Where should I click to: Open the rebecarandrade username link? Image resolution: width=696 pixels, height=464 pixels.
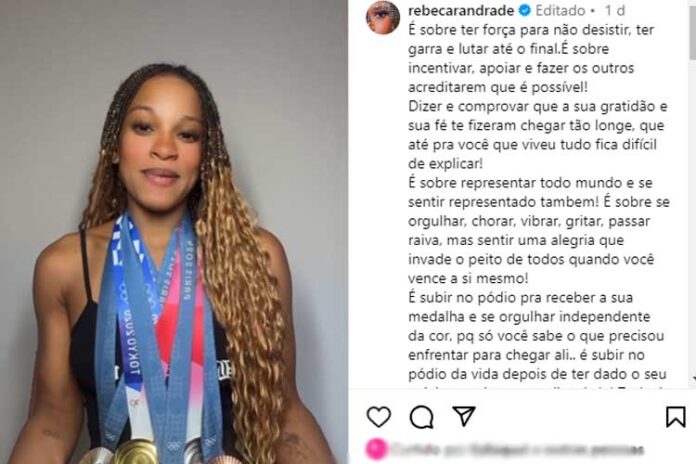461,10
